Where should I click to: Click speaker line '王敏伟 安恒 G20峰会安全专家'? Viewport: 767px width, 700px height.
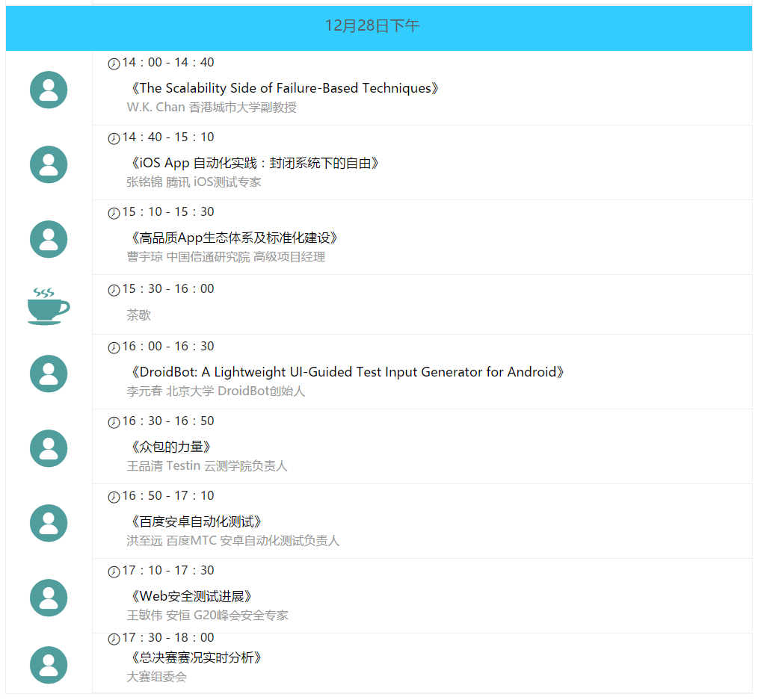pyautogui.click(x=207, y=616)
